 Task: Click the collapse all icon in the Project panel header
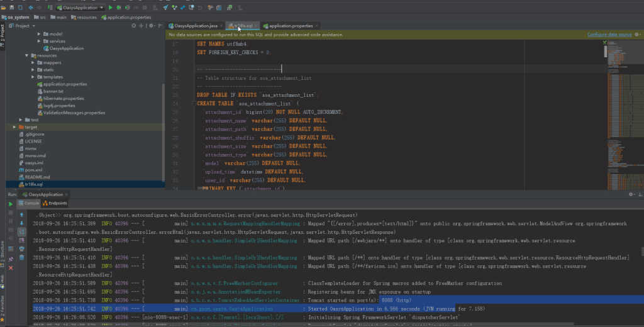[142, 26]
